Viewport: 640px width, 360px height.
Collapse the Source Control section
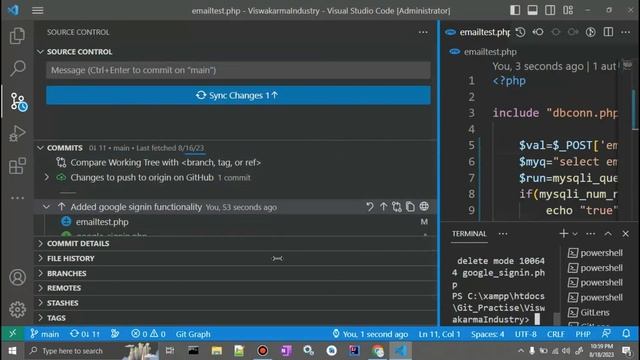pos(40,52)
